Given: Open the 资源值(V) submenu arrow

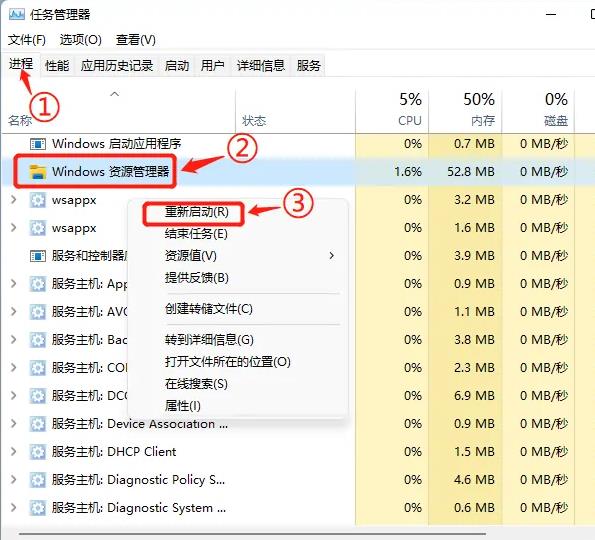Looking at the screenshot, I should (332, 256).
